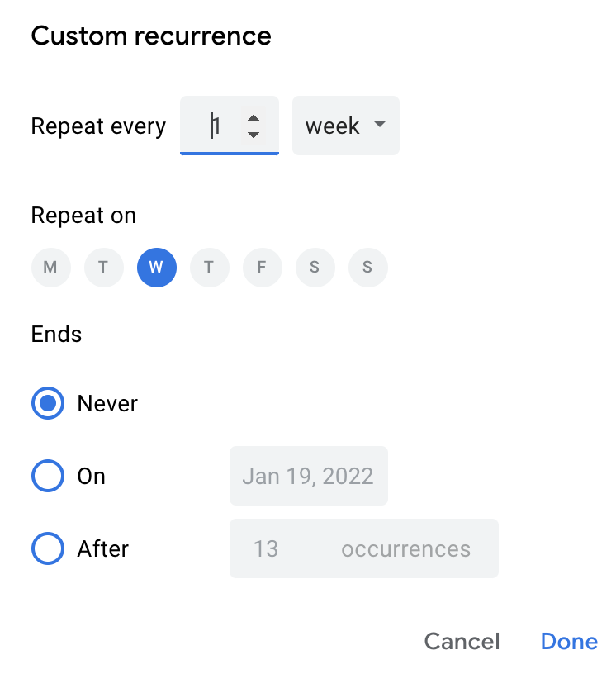Select Thursday in the Repeat on row
The image size is (616, 674).
point(209,267)
